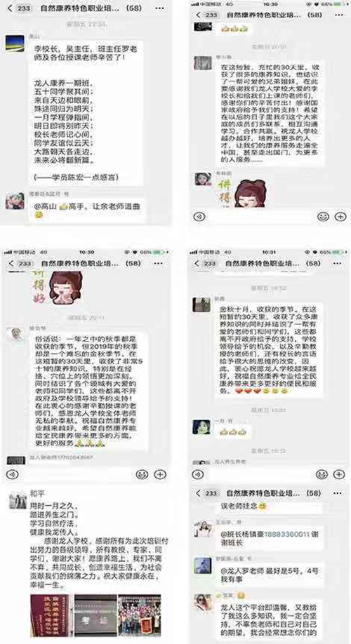Tap the message input field in the 16:30 screenshot
The image size is (351, 644).
[x=260, y=217]
